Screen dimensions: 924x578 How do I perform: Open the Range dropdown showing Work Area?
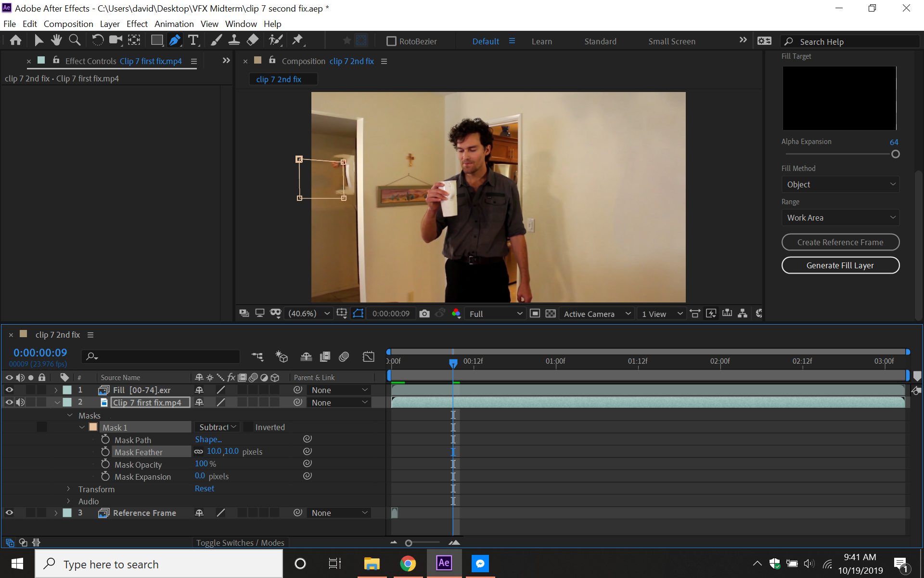pos(840,217)
